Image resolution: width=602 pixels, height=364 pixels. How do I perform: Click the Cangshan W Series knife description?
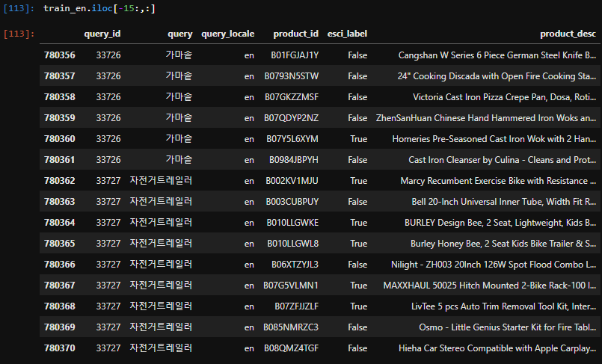[x=497, y=55]
